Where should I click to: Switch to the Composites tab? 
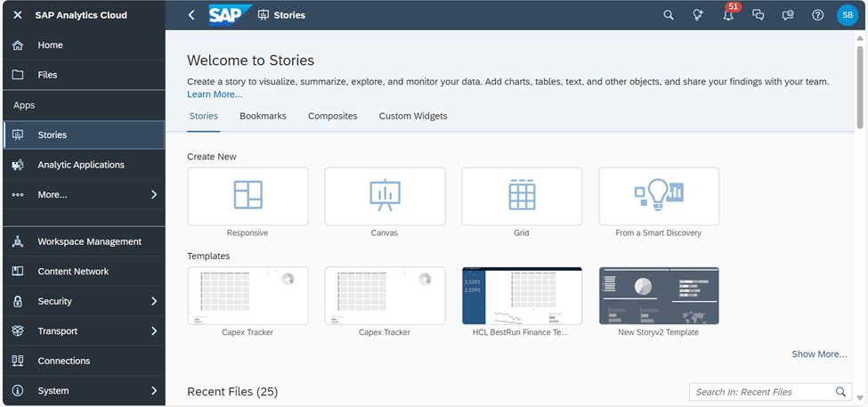click(333, 117)
